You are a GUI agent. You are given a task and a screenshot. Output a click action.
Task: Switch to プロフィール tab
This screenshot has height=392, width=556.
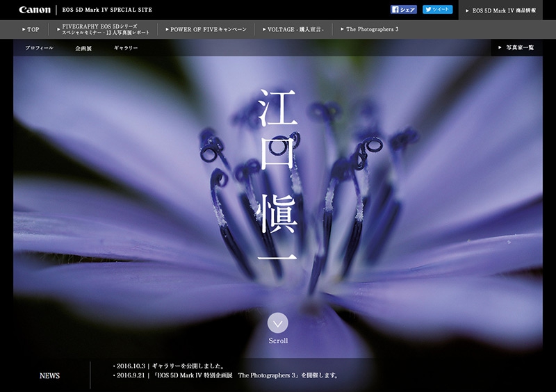(39, 48)
